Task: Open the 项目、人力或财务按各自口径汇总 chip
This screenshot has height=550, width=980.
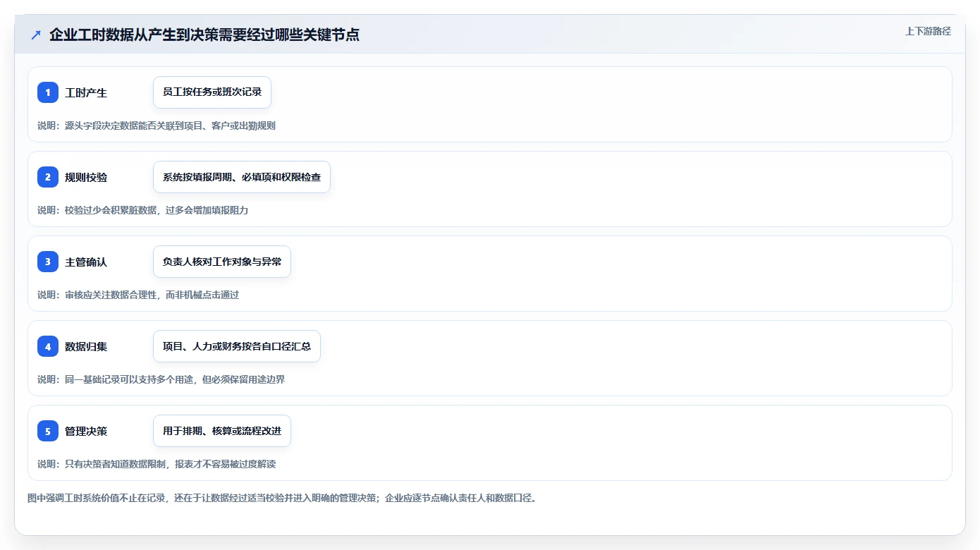Action: point(237,346)
